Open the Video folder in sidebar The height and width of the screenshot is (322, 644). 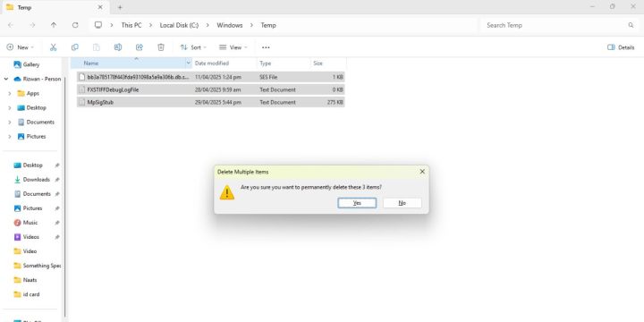coord(25,251)
